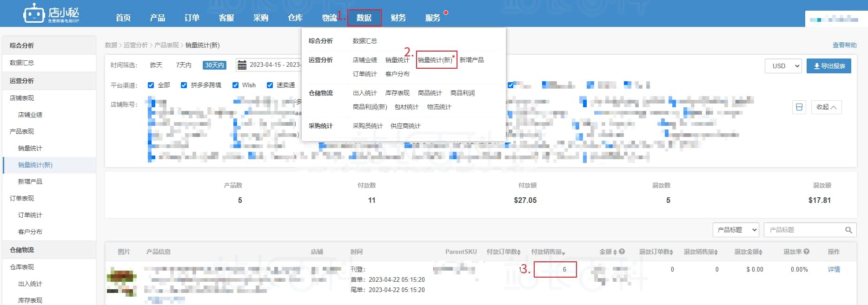The height and width of the screenshot is (305, 868).
Task: Click the 店小秘 logo icon
Action: (34, 14)
